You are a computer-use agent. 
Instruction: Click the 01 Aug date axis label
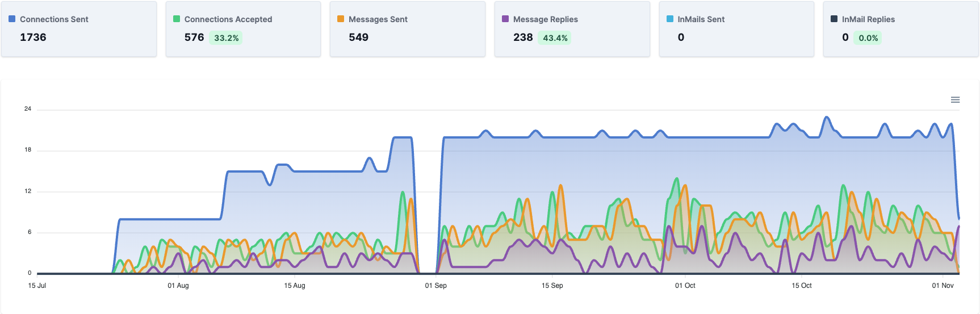pos(178,286)
